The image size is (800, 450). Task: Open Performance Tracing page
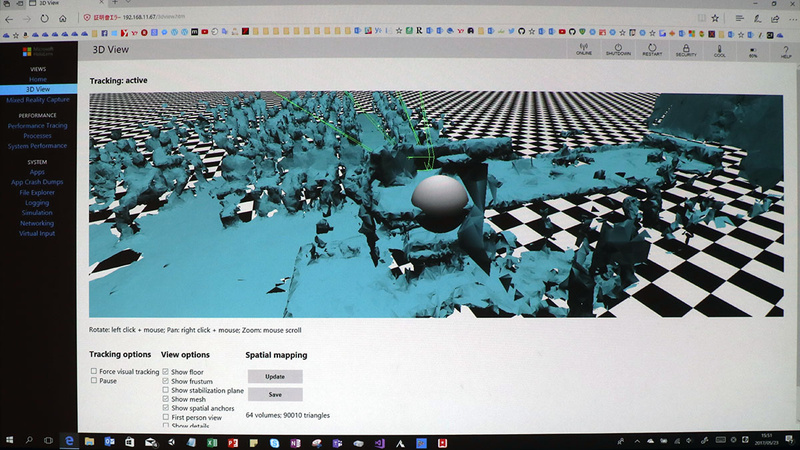coord(38,126)
